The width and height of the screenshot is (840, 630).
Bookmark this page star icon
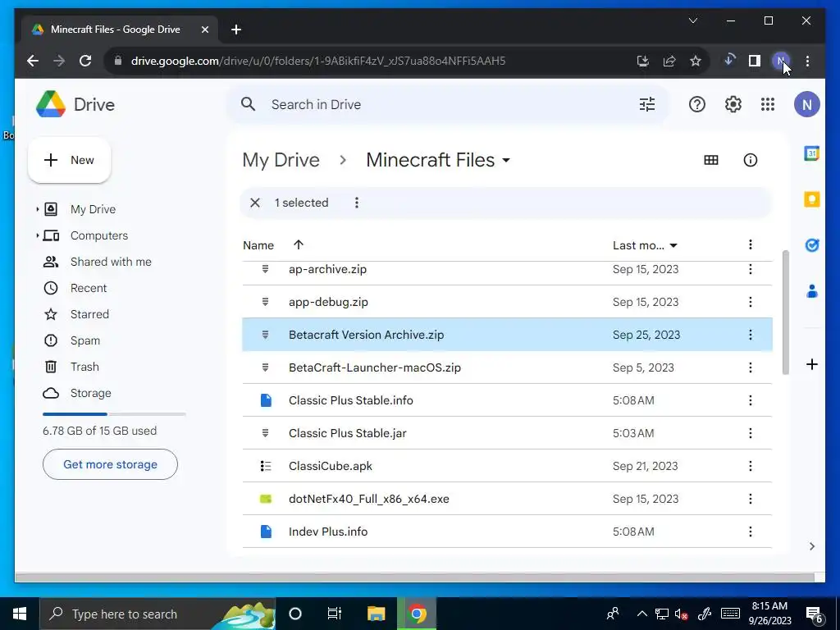tap(696, 61)
